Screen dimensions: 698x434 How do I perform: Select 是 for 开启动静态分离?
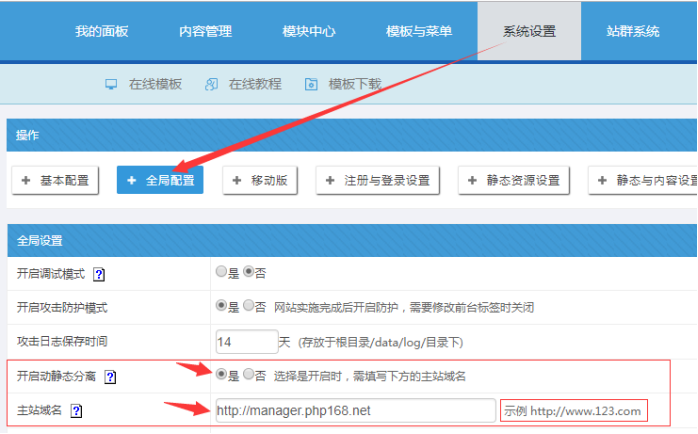pos(221,376)
